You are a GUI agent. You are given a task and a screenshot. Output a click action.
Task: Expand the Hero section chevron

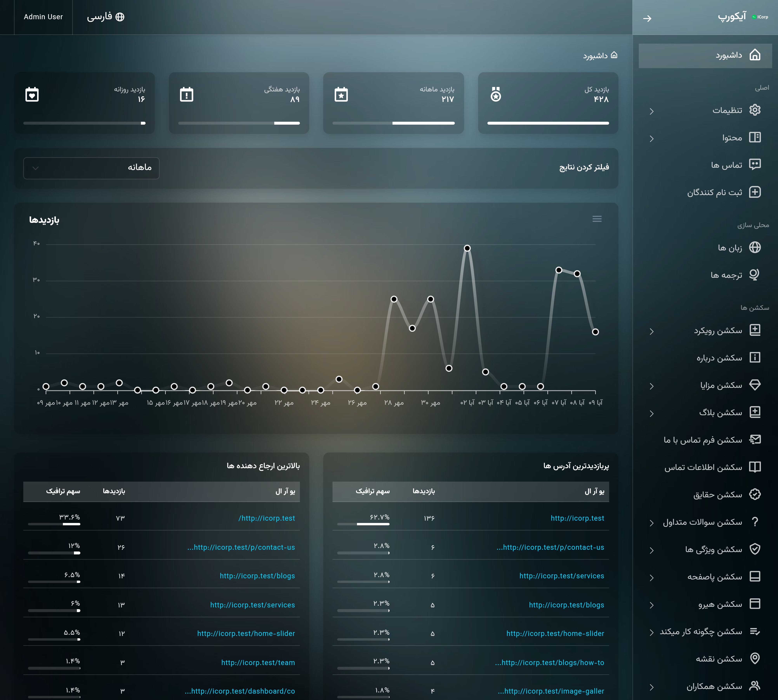651,605
